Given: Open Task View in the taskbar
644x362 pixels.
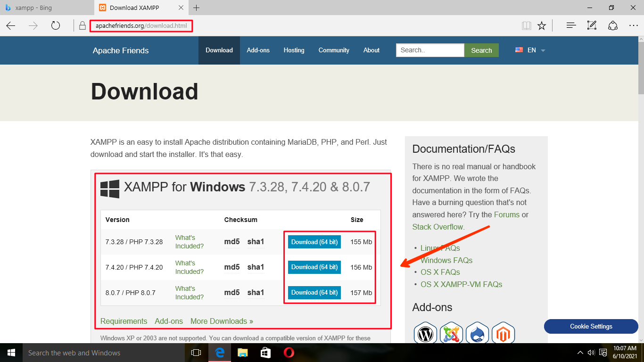Looking at the screenshot, I should coord(196,353).
